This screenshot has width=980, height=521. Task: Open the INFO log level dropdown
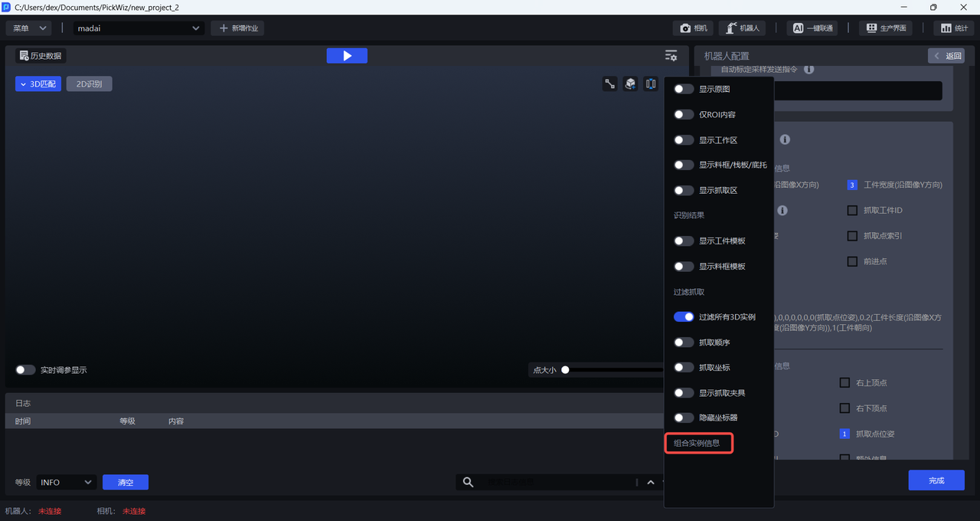coord(66,483)
